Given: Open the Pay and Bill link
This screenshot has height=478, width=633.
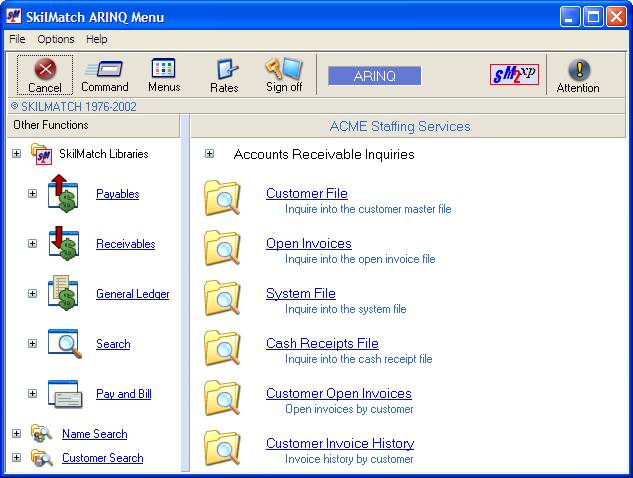Looking at the screenshot, I should [x=124, y=394].
